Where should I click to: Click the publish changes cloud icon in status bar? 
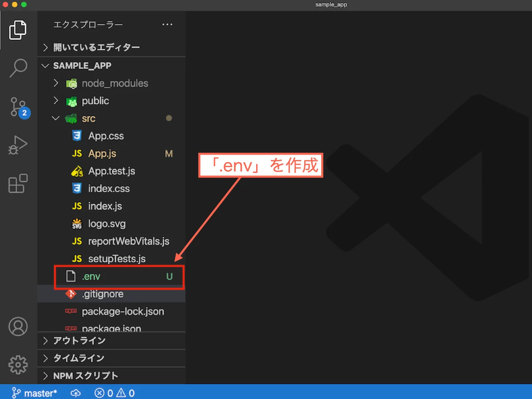(75, 393)
